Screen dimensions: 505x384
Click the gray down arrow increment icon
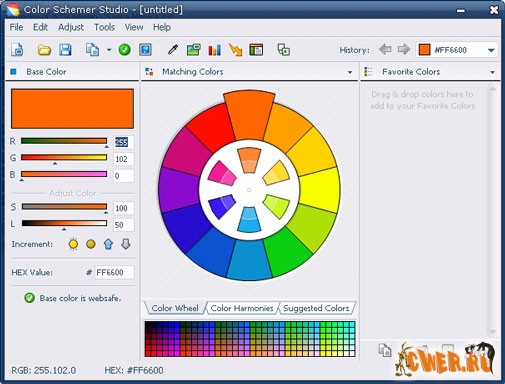pos(126,244)
